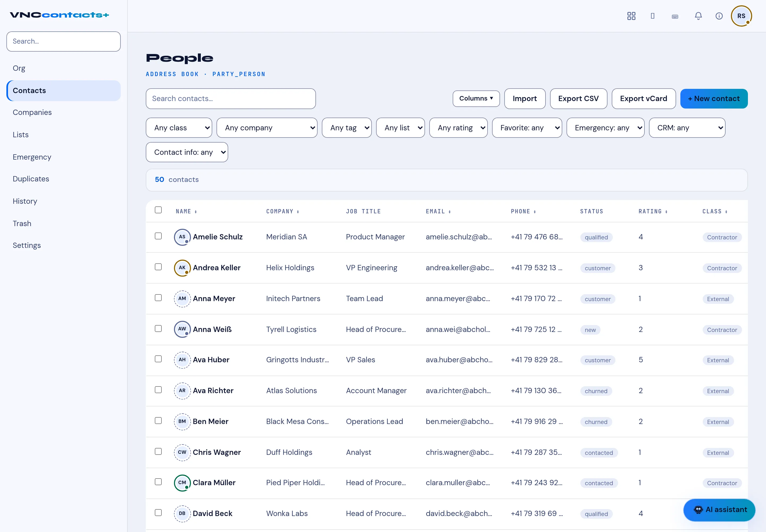The image size is (766, 532).
Task: Open the Any company filter dropdown
Action: 267,128
